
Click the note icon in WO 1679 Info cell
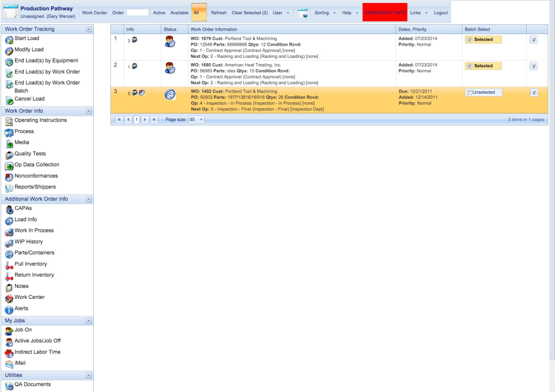tap(135, 40)
